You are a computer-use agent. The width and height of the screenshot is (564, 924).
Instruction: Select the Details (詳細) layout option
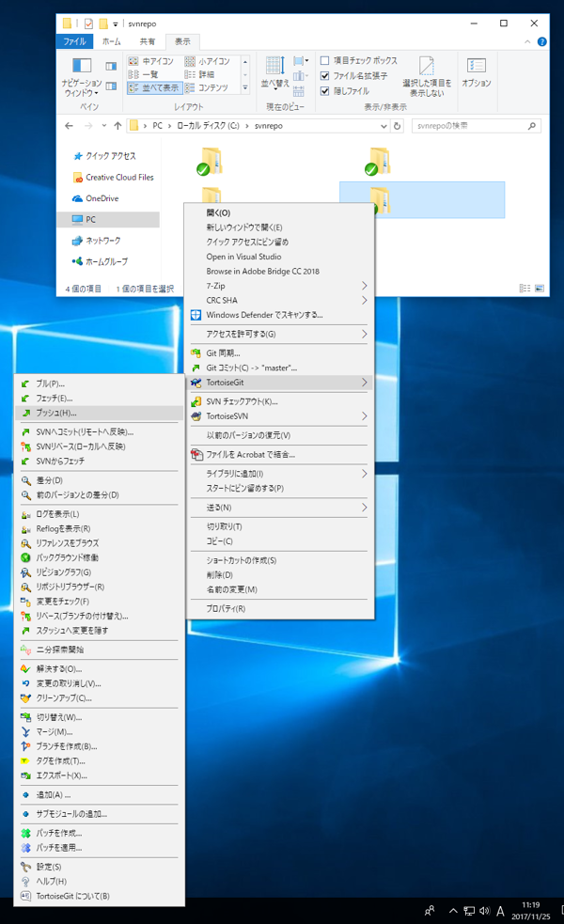(x=199, y=75)
